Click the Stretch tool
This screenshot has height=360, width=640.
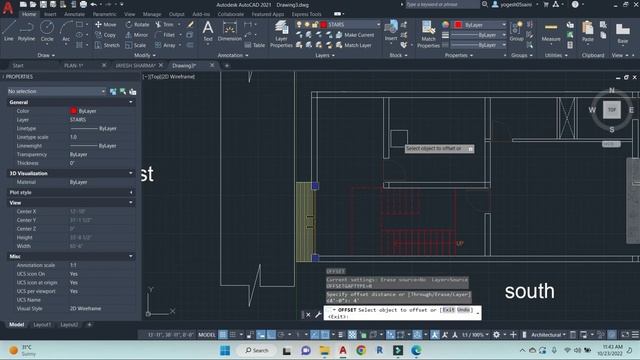tap(107, 45)
